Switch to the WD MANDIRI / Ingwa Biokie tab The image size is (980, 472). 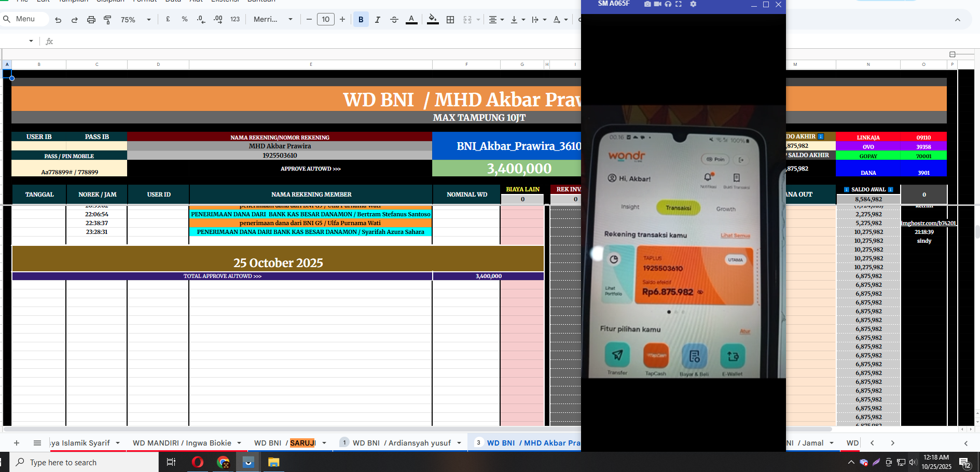click(x=182, y=442)
